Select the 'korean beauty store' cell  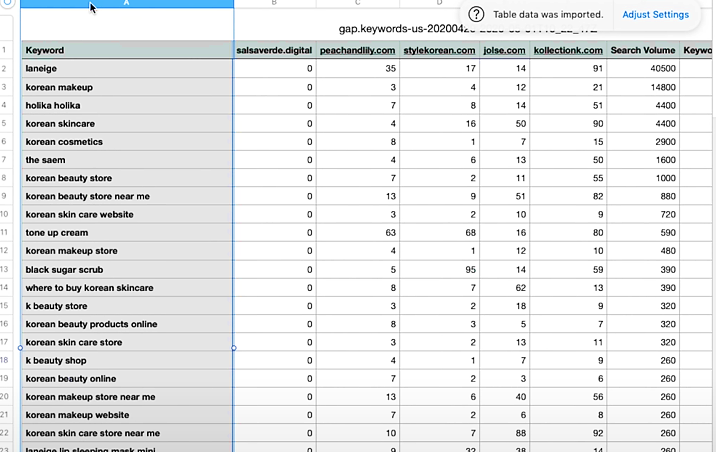127,178
